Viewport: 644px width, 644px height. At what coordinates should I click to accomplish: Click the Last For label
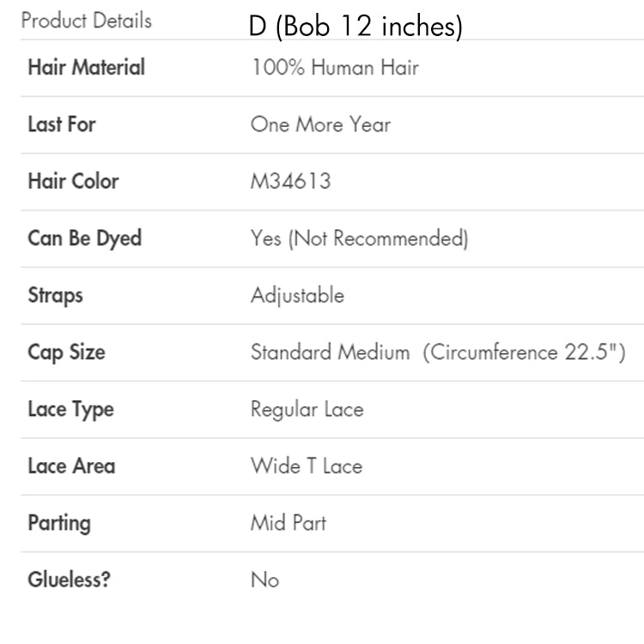pyautogui.click(x=62, y=124)
